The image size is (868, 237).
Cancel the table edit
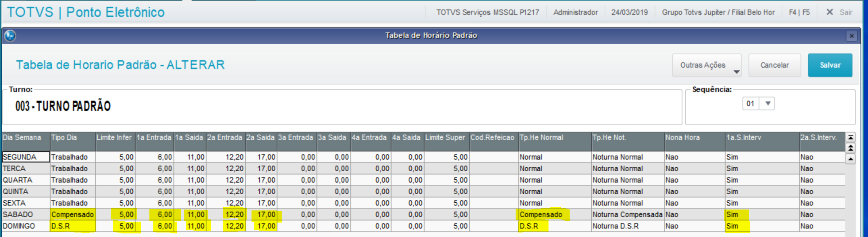774,65
